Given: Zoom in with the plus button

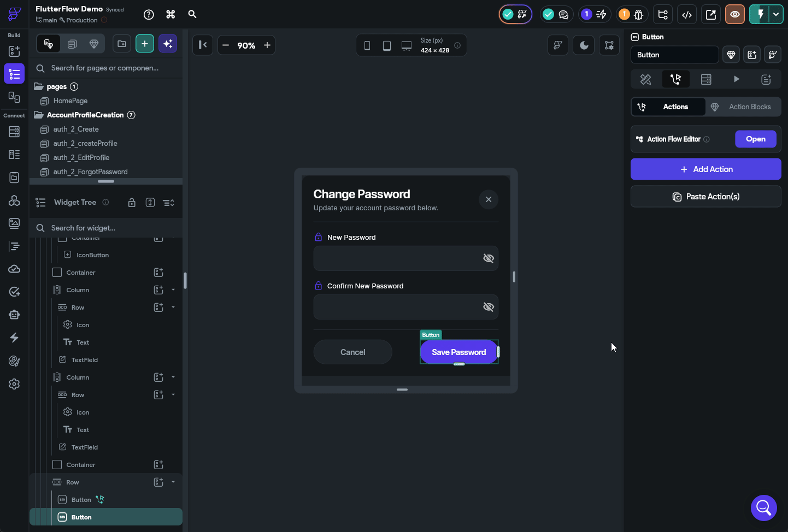Looking at the screenshot, I should pyautogui.click(x=267, y=45).
